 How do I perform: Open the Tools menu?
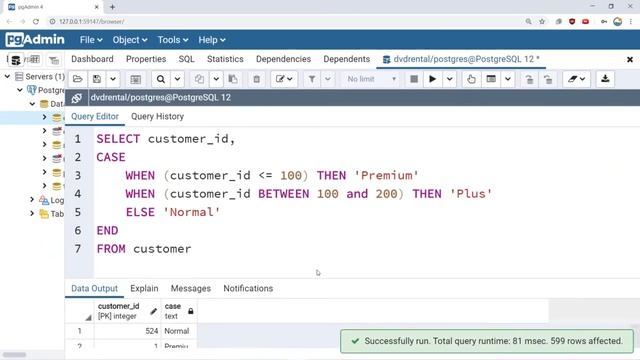click(173, 40)
